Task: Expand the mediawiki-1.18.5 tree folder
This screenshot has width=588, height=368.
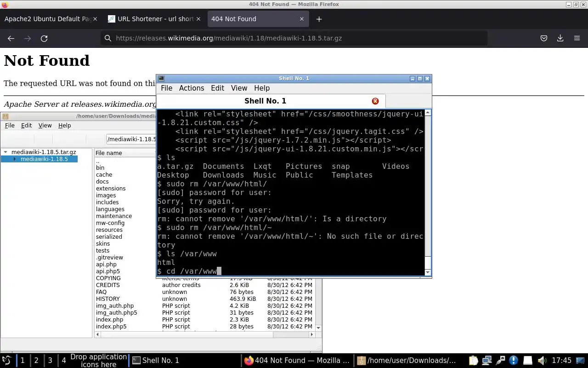Action: coord(15,159)
